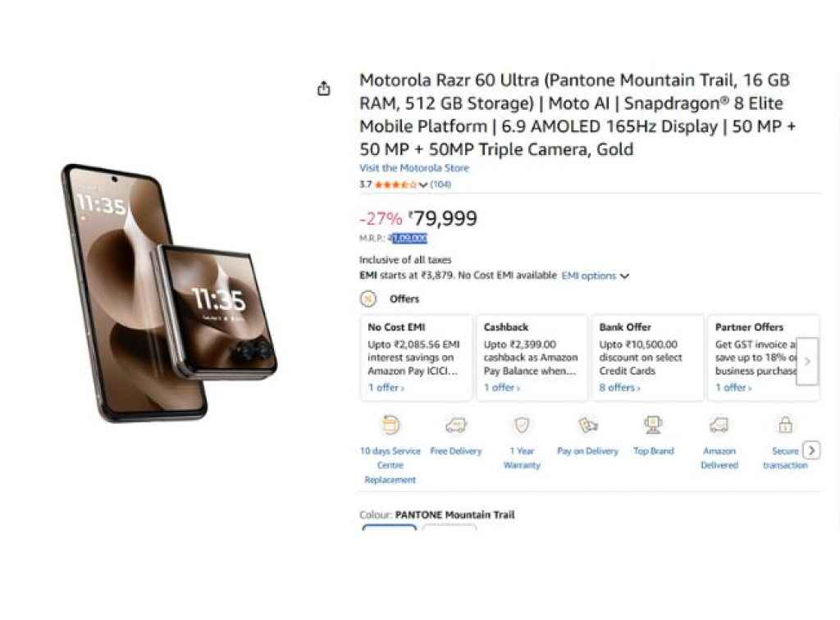Select the PANTONE Mountain Trail colour swatch
Image resolution: width=840 pixels, height=620 pixels.
(x=390, y=528)
